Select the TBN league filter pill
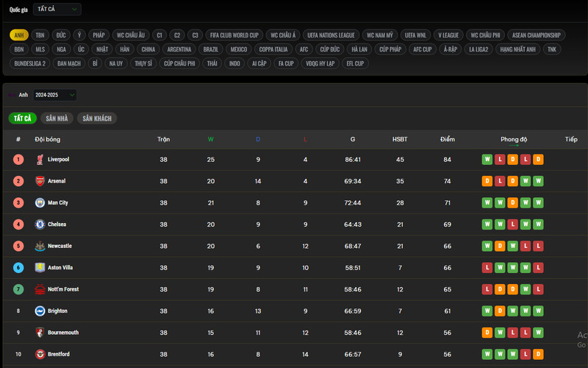The width and height of the screenshot is (588, 368). (40, 35)
